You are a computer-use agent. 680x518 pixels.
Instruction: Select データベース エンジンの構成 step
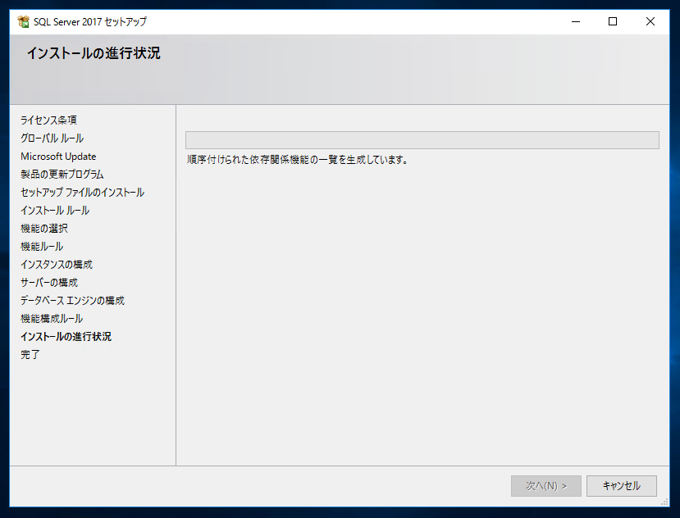[x=72, y=300]
